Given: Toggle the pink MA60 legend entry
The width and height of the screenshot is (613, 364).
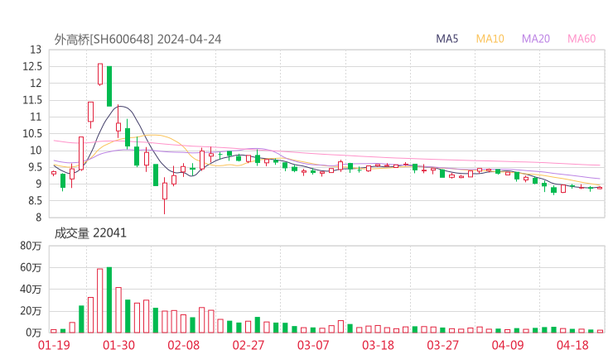Looking at the screenshot, I should [582, 39].
